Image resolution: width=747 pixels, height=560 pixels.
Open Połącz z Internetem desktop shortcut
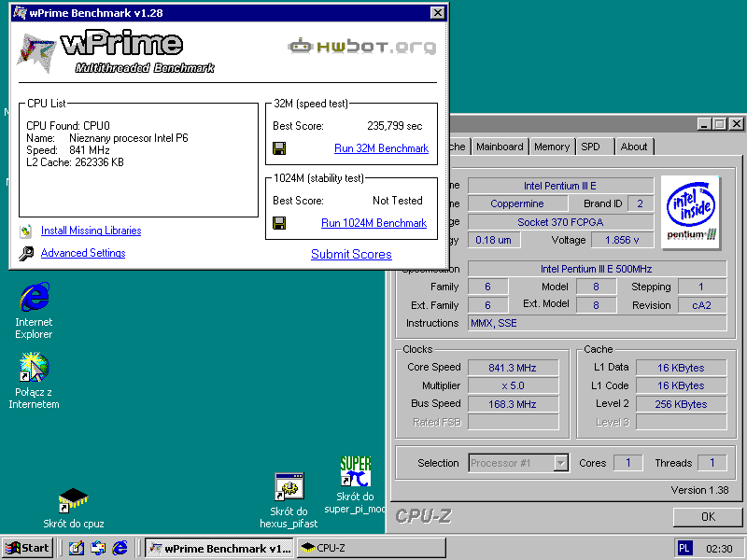(x=34, y=381)
